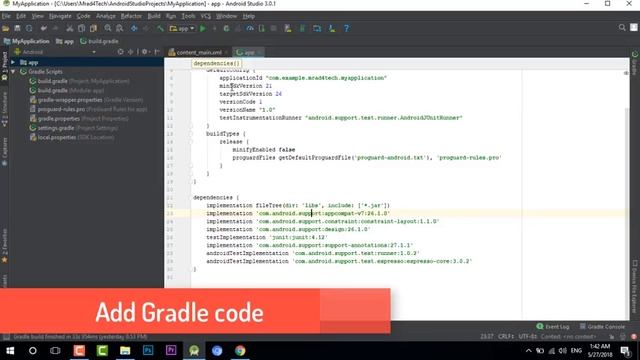Open the File menu

[x=6, y=16]
